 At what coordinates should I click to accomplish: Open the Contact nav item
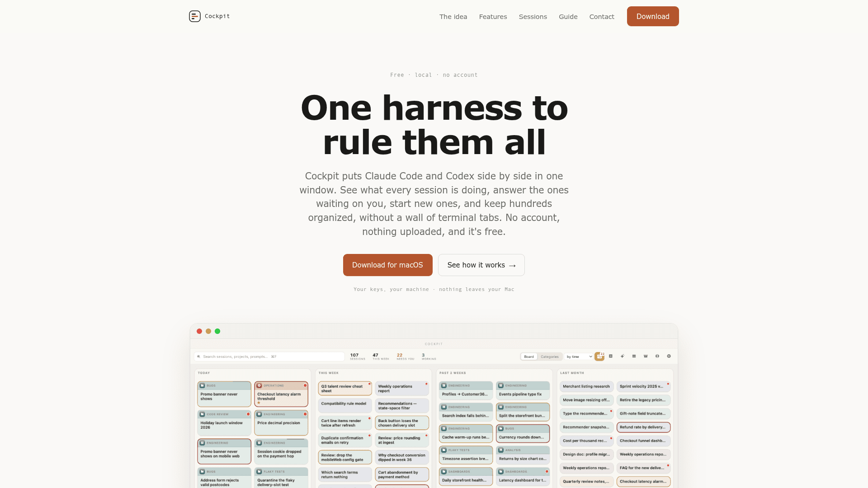(601, 17)
